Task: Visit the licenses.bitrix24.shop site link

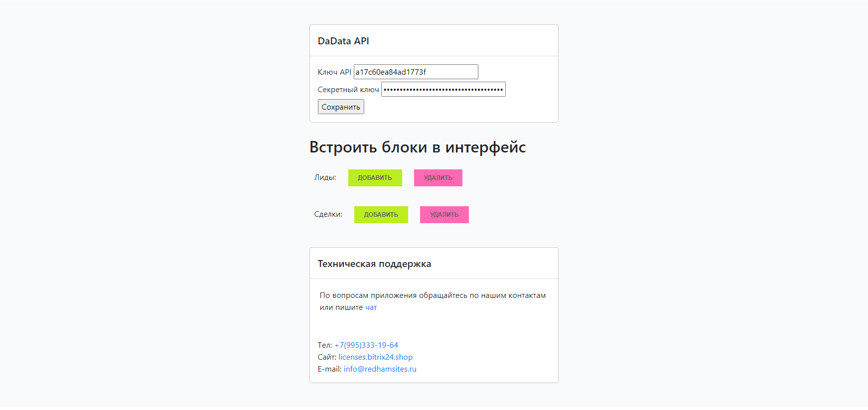Action: point(376,357)
